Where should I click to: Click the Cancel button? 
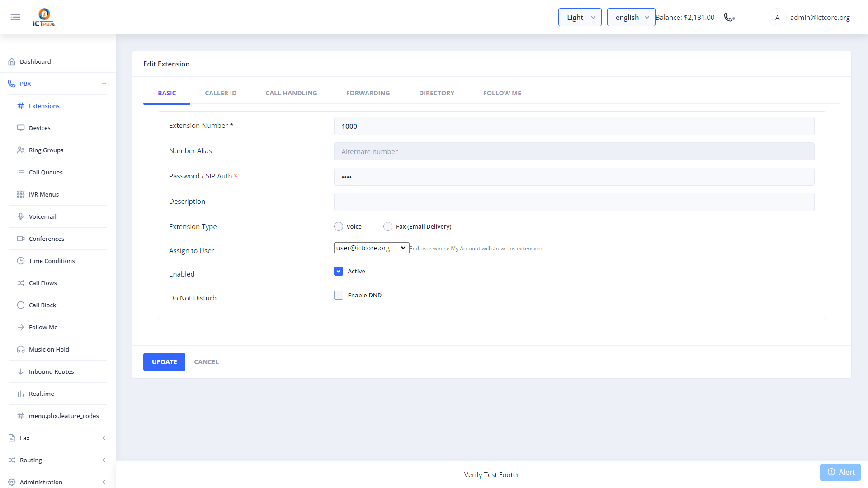click(207, 362)
